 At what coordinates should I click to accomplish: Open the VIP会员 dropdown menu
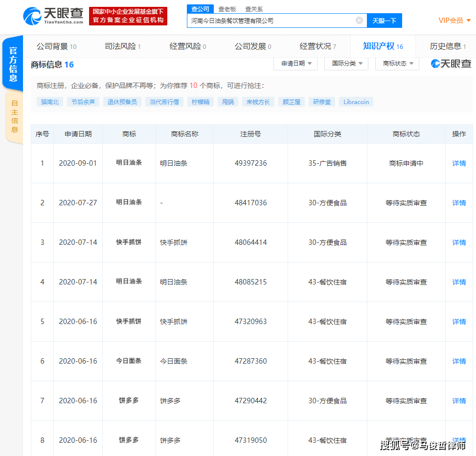(x=454, y=21)
